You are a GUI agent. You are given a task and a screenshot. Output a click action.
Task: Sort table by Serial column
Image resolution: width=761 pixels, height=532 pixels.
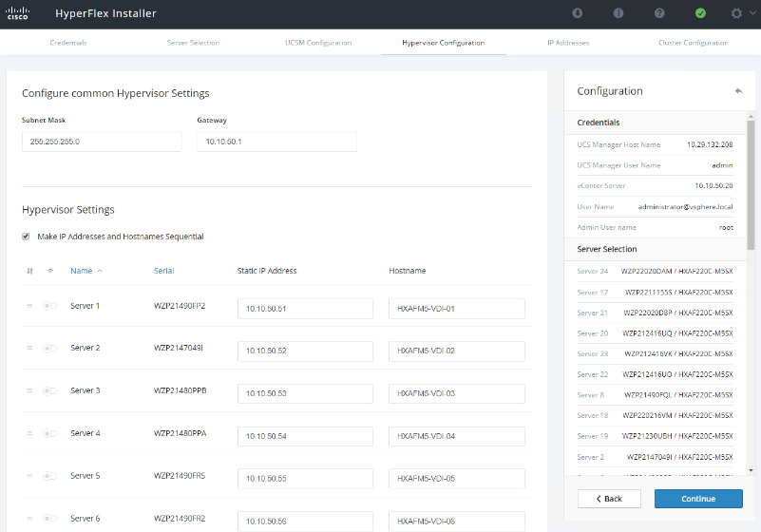coord(163,271)
